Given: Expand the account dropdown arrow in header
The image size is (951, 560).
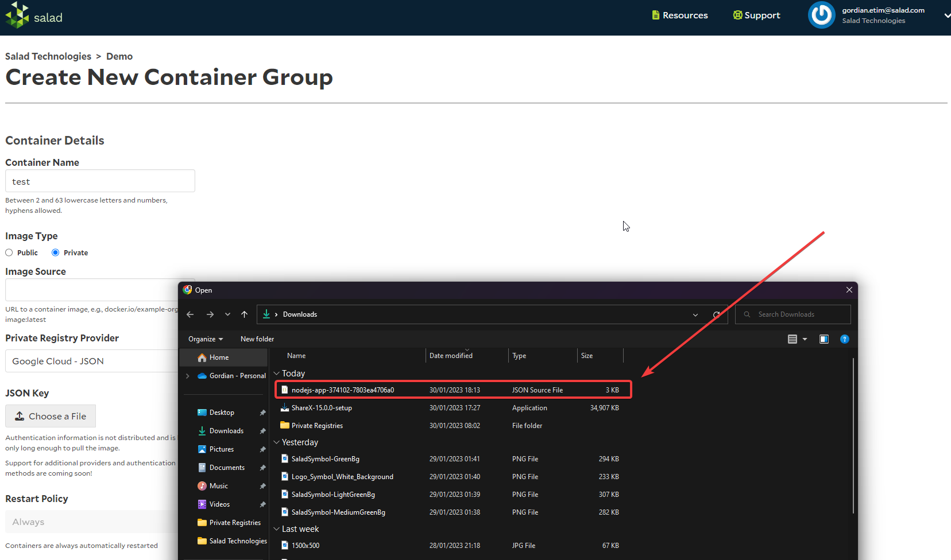Looking at the screenshot, I should [947, 15].
